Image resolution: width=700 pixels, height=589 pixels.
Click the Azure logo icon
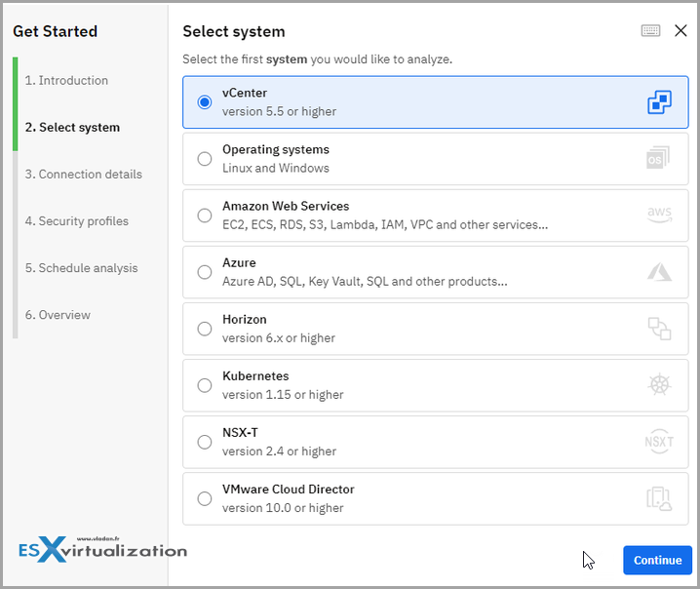(x=659, y=272)
